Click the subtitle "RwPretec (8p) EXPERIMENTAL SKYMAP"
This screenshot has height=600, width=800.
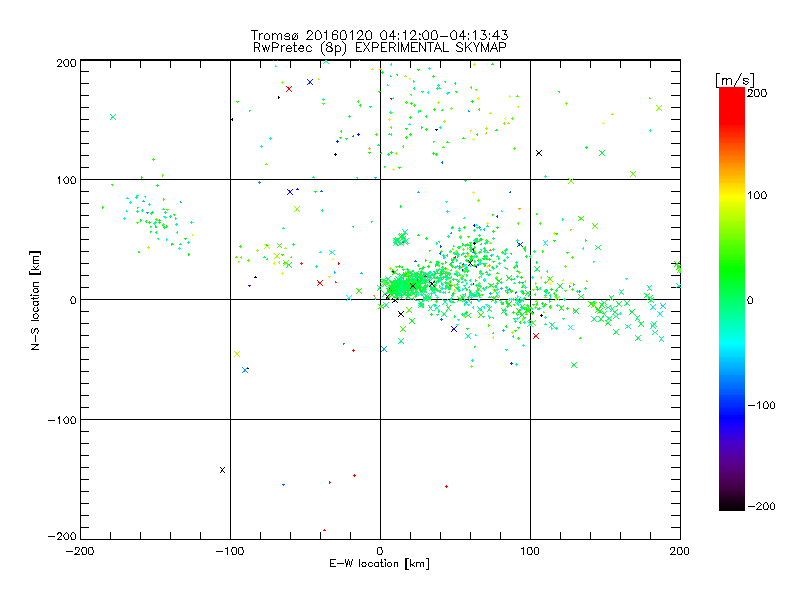tap(379, 47)
